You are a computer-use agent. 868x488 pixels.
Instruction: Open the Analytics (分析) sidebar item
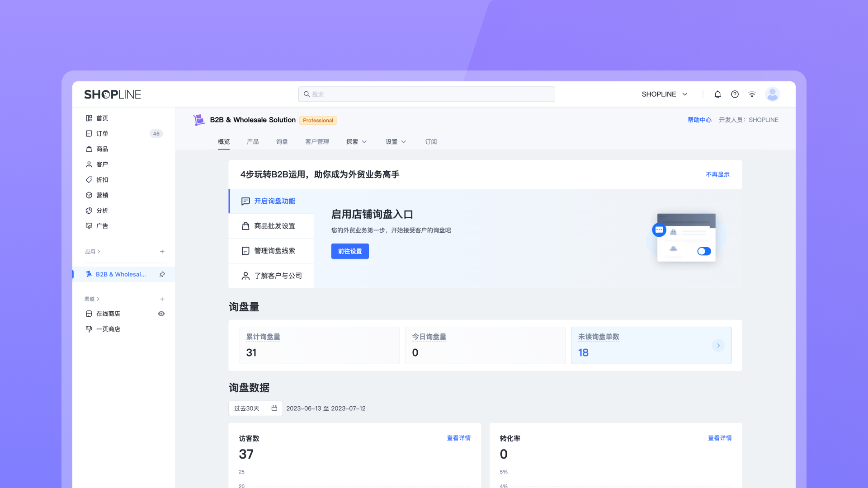click(x=102, y=211)
